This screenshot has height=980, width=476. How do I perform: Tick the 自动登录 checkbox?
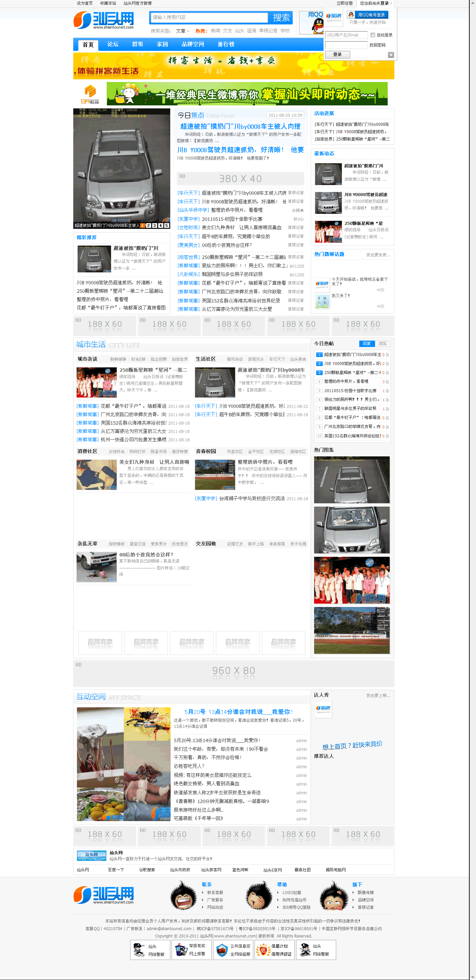tap(373, 35)
